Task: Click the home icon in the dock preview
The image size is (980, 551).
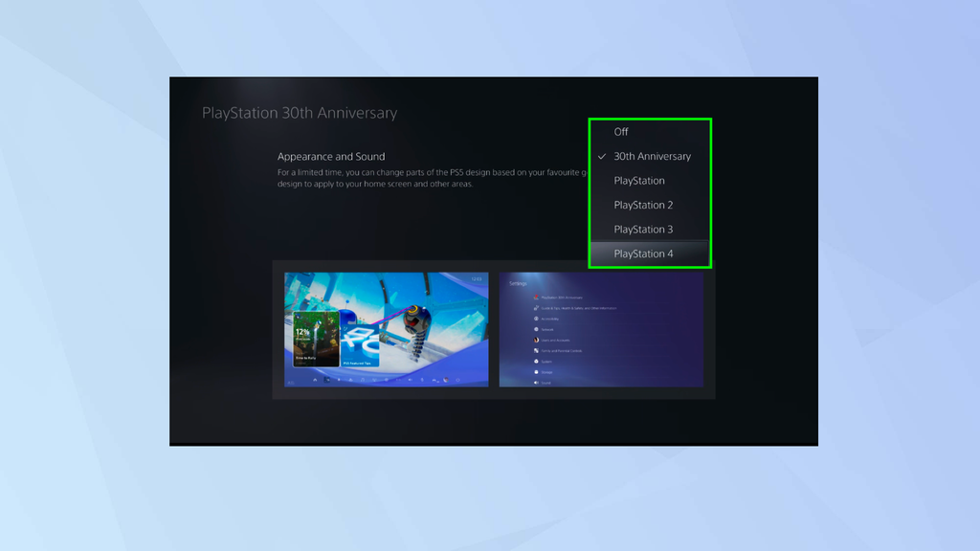Action: pos(314,380)
